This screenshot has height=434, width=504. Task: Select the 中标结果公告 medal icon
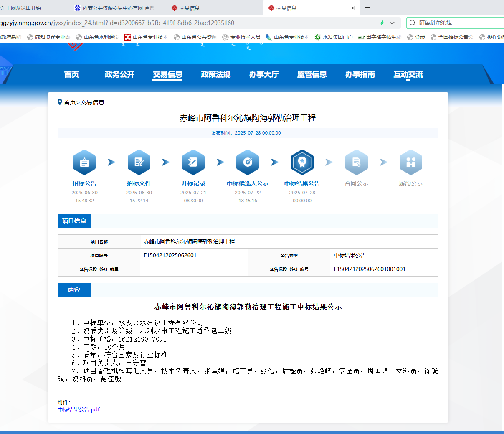(x=302, y=162)
